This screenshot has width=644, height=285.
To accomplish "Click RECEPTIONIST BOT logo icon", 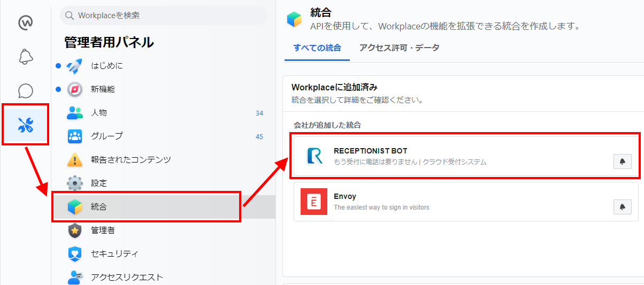I will pos(314,156).
